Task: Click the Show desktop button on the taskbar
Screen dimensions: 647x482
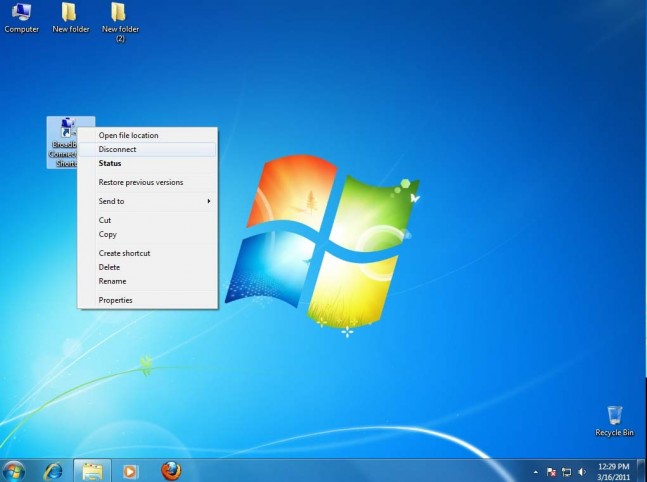Action: (x=642, y=471)
